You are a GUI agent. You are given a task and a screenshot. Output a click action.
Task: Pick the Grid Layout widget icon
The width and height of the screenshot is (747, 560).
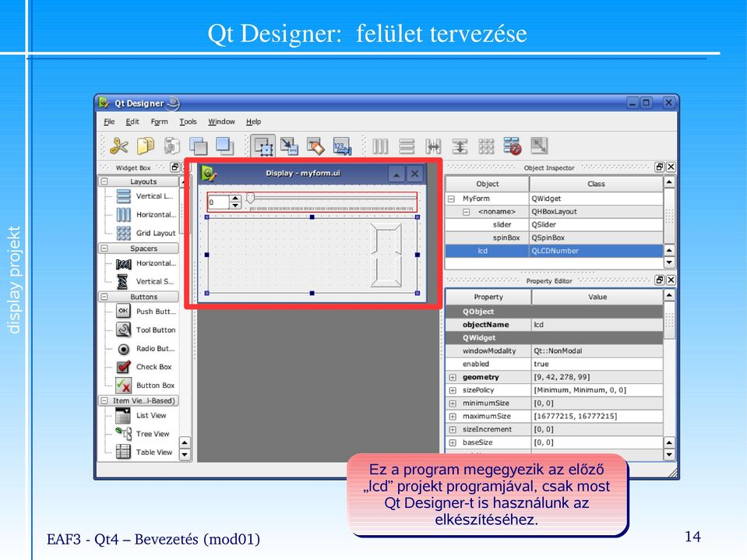pos(123,233)
